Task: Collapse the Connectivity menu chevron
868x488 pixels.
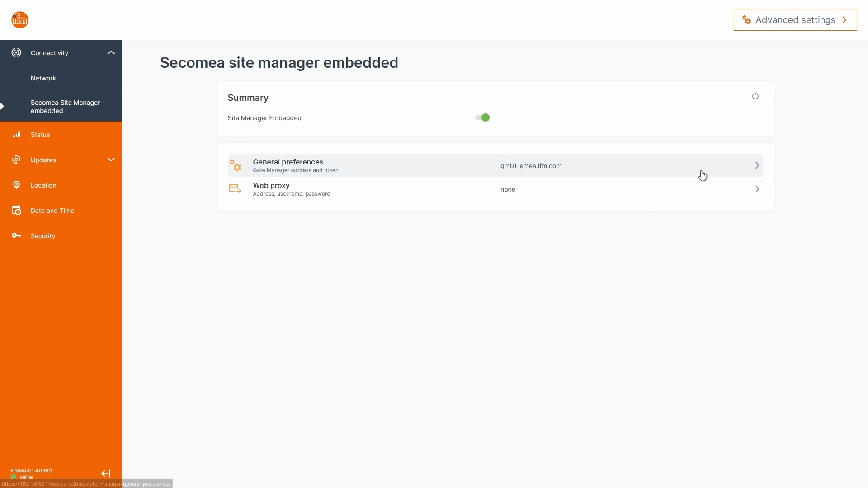Action: click(111, 53)
